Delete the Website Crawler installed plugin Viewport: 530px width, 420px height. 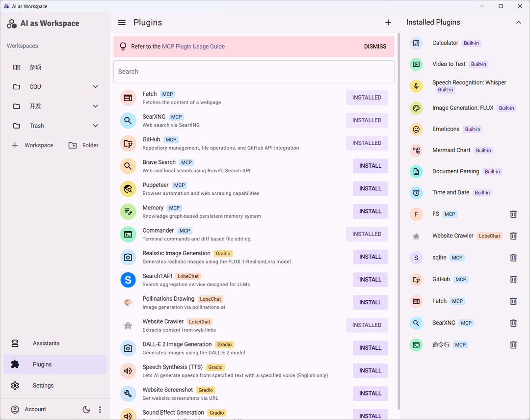coord(513,236)
